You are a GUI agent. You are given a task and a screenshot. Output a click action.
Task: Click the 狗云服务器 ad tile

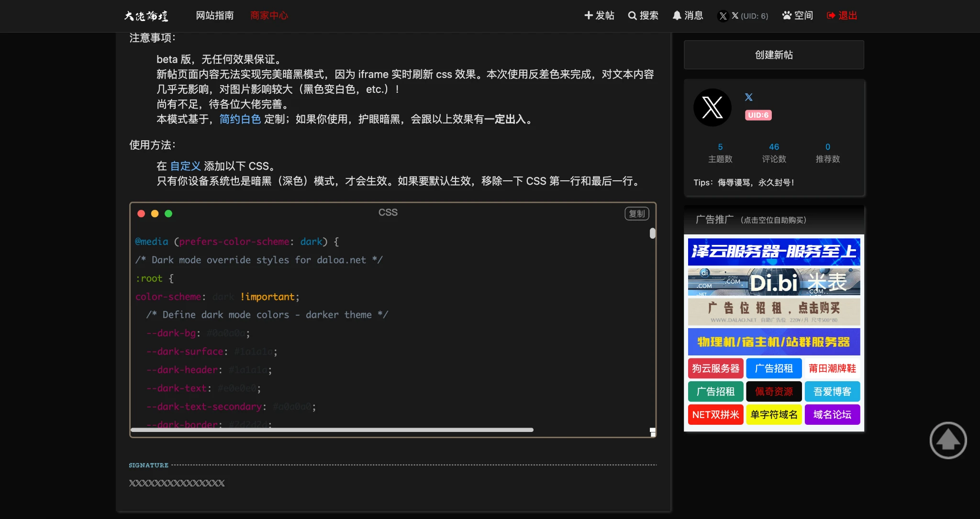point(715,368)
